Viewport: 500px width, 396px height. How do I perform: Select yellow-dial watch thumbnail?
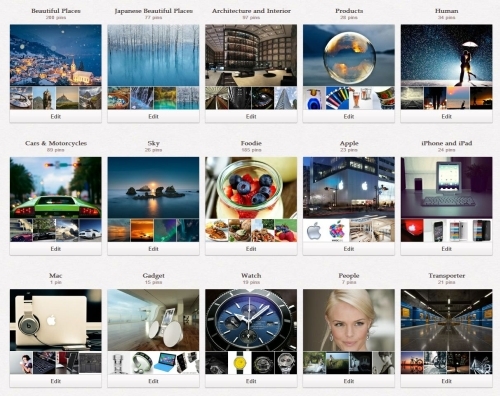click(239, 363)
